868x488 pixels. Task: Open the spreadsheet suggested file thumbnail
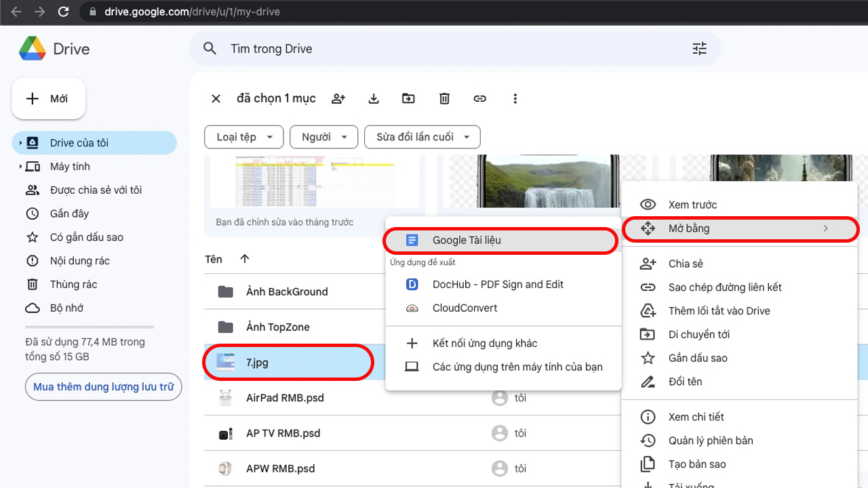coord(315,182)
